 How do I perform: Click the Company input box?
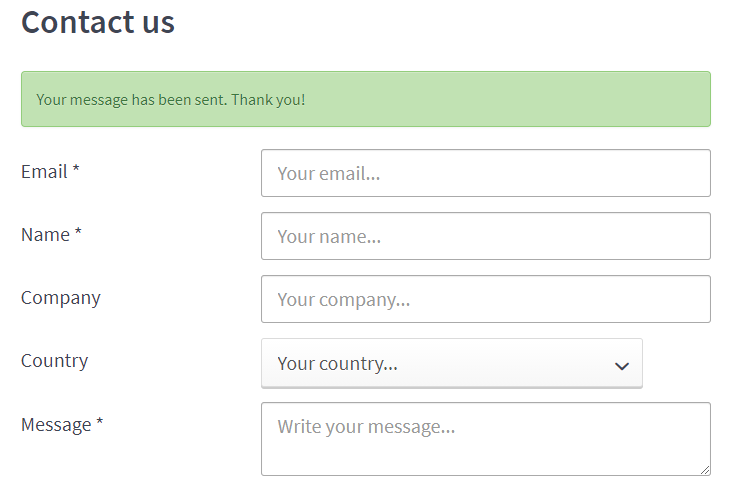(485, 299)
